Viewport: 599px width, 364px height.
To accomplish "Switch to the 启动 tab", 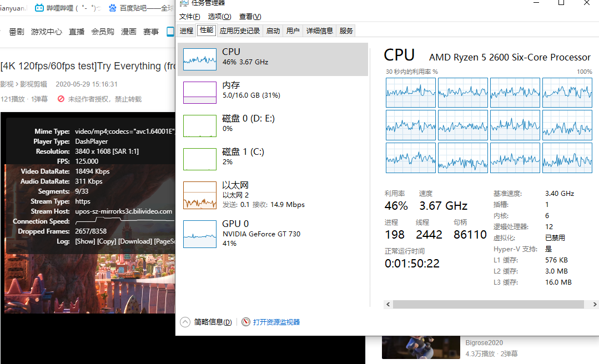I will pyautogui.click(x=273, y=31).
